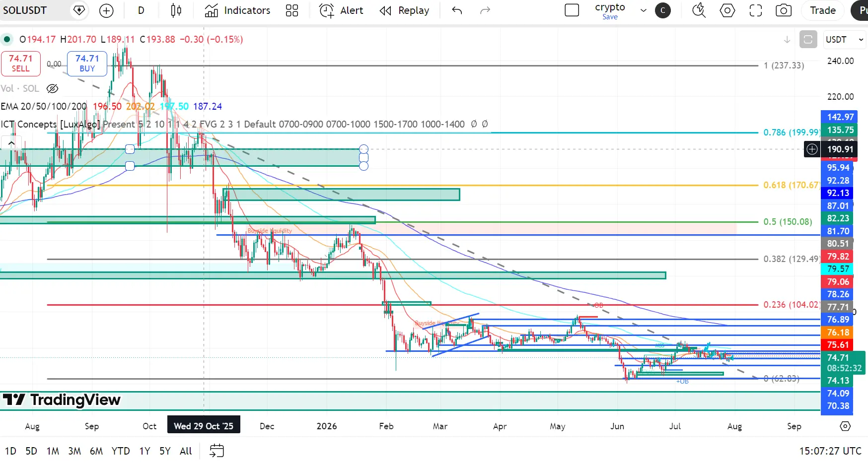This screenshot has height=465, width=868.
Task: Take a chart snapshot with camera icon
Action: tap(784, 10)
